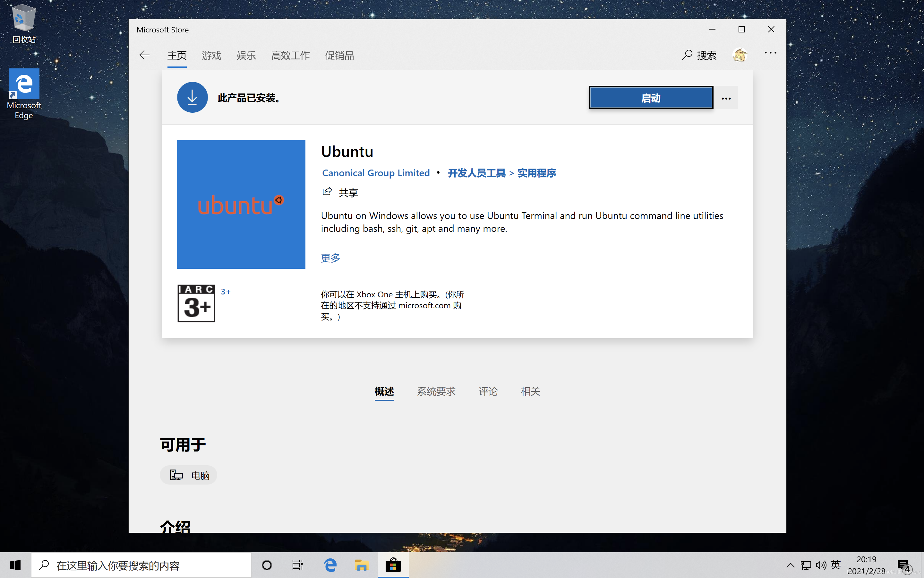Open the 3+ age rating link

click(x=226, y=292)
